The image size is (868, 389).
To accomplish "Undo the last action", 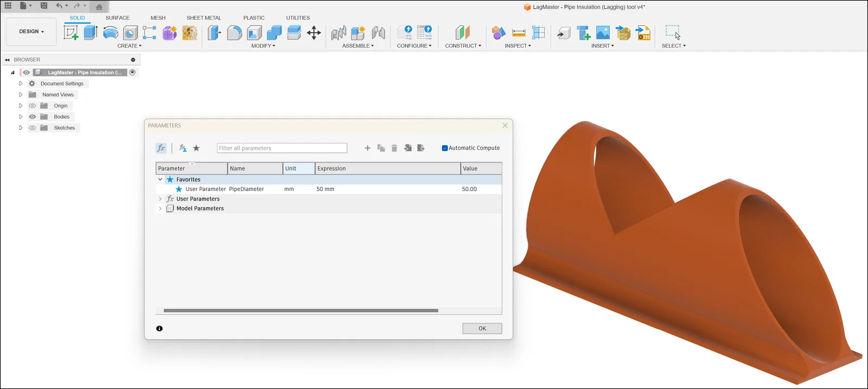I will pos(59,5).
